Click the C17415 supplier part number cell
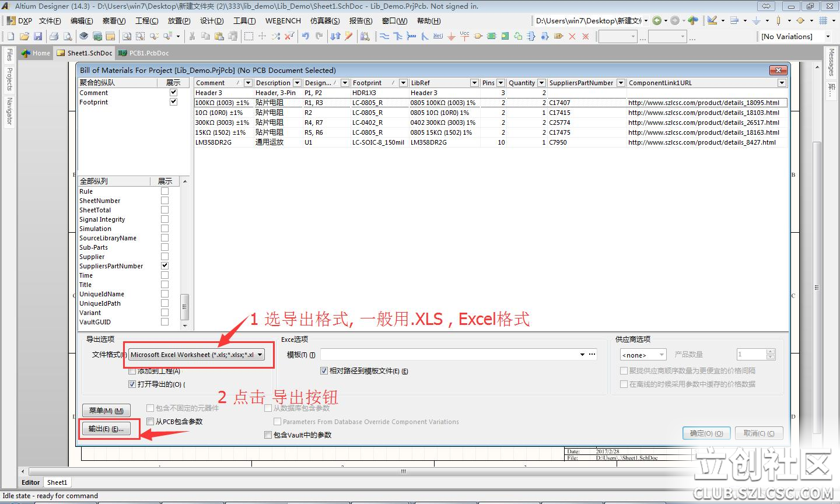Viewport: 840px width, 504px height. point(587,113)
